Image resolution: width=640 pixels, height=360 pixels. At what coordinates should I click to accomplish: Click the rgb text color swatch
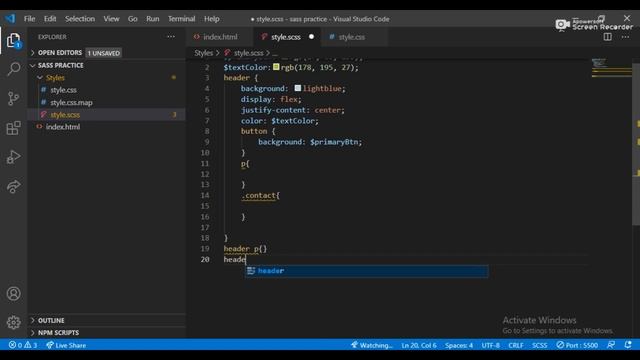point(276,67)
